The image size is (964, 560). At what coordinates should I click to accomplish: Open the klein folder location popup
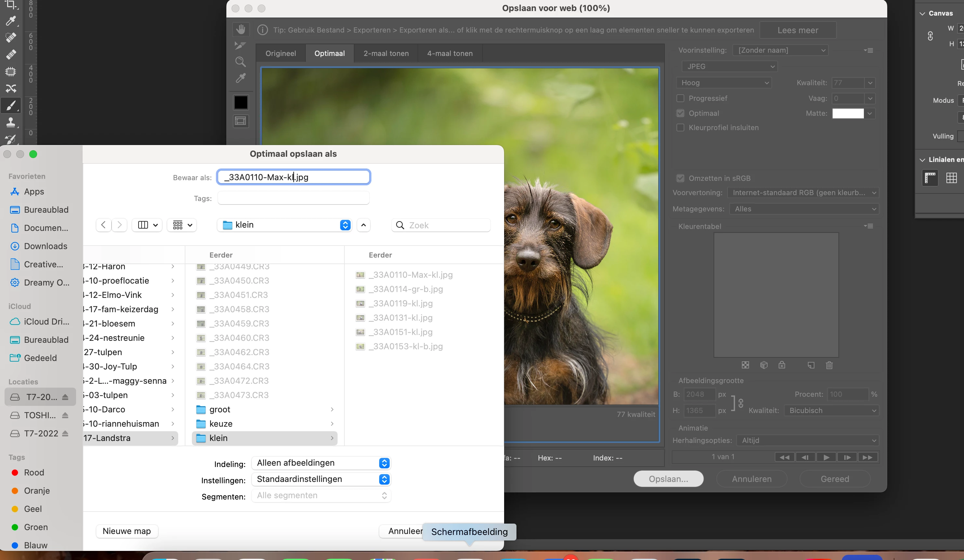pos(284,225)
